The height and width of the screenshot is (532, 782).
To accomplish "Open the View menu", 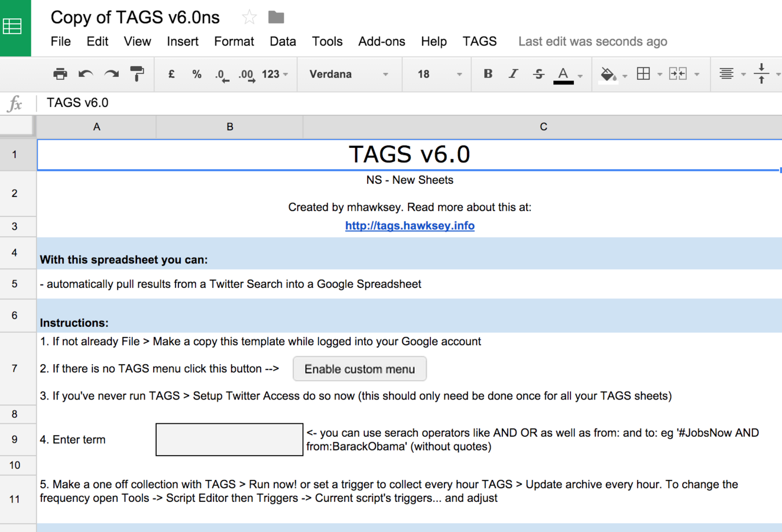I will (x=137, y=41).
